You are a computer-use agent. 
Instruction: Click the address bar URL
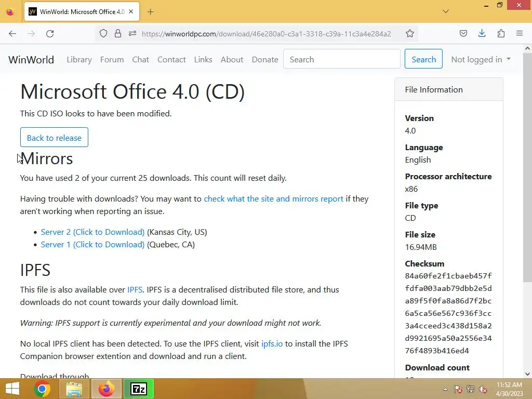point(267,34)
